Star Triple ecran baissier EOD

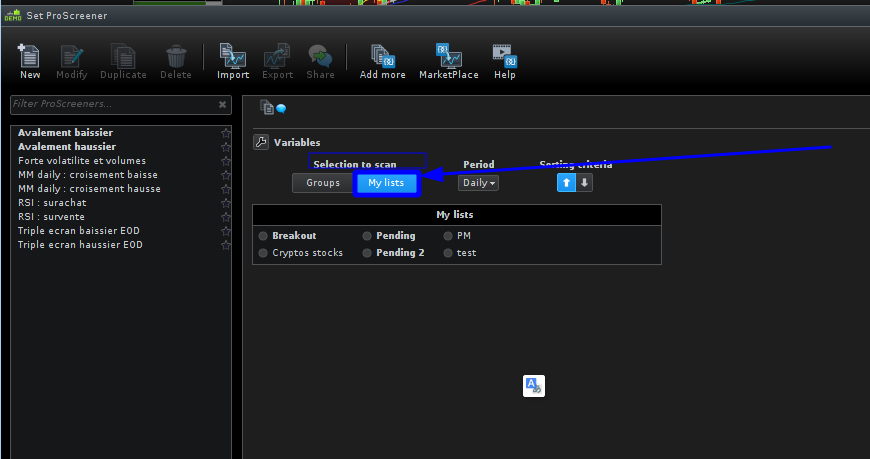(226, 231)
